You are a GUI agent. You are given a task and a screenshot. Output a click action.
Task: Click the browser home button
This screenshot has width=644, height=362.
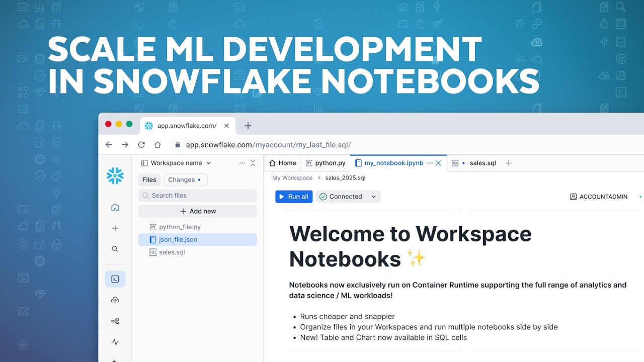pos(157,145)
